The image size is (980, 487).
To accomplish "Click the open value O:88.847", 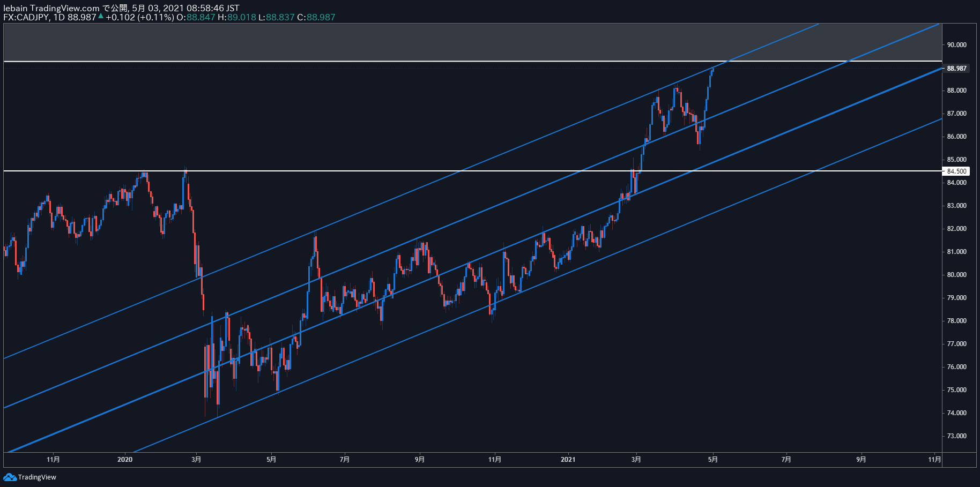I will pyautogui.click(x=196, y=17).
